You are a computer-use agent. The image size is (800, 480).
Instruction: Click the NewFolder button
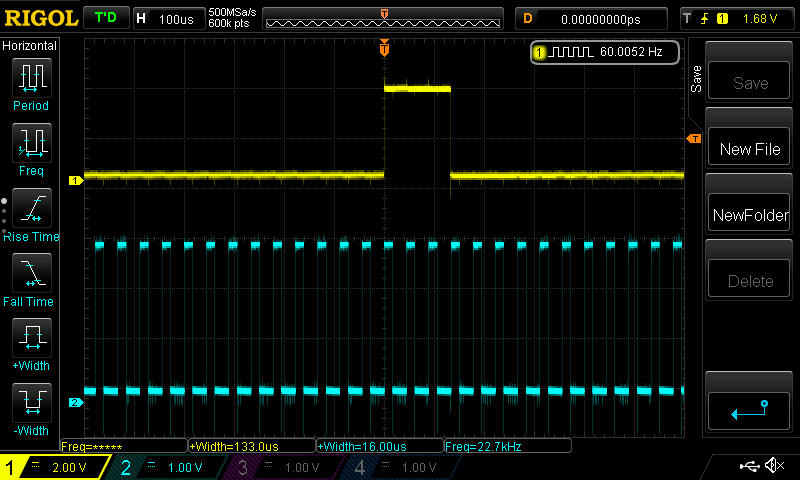point(749,213)
